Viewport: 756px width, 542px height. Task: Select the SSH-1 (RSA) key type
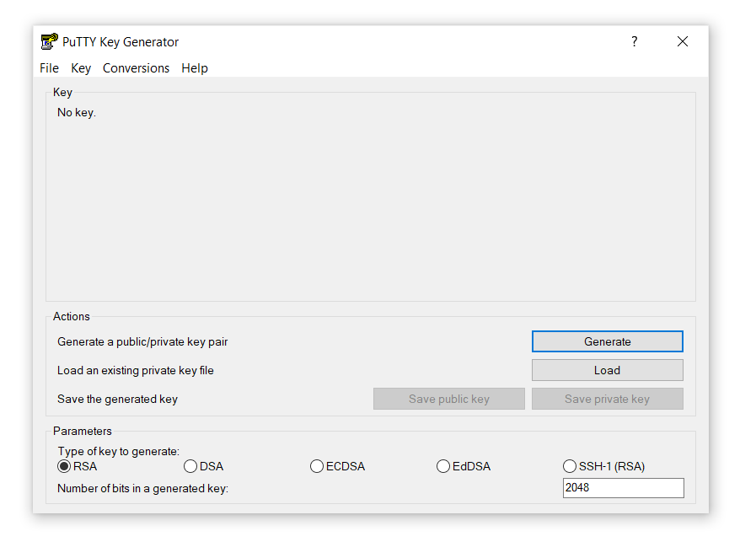click(x=603, y=466)
